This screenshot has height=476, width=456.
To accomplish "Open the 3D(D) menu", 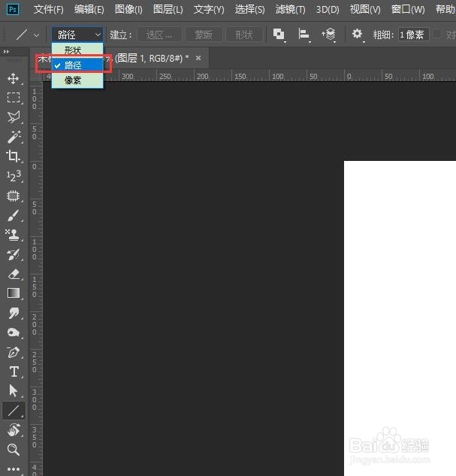I will pos(328,10).
